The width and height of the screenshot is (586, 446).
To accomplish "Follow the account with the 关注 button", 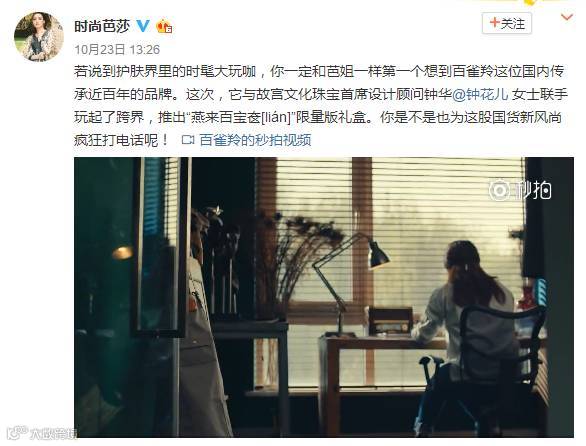I will tap(506, 24).
